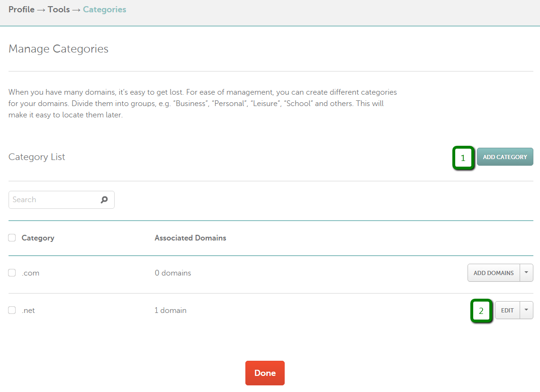Click the red Done button
The image size is (540, 392).
[x=265, y=373]
